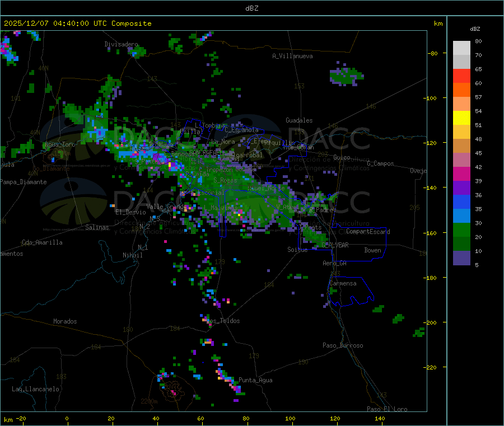Click the El_Desvio map label

[x=130, y=212]
